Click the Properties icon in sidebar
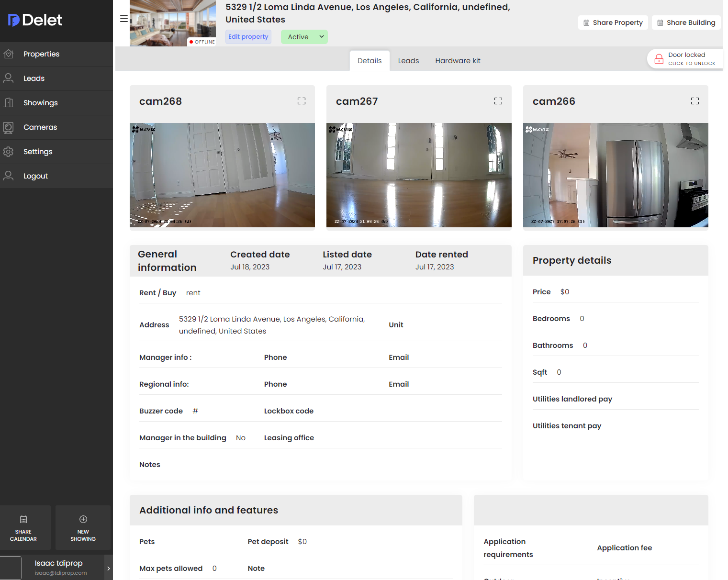The image size is (728, 580). pos(8,54)
